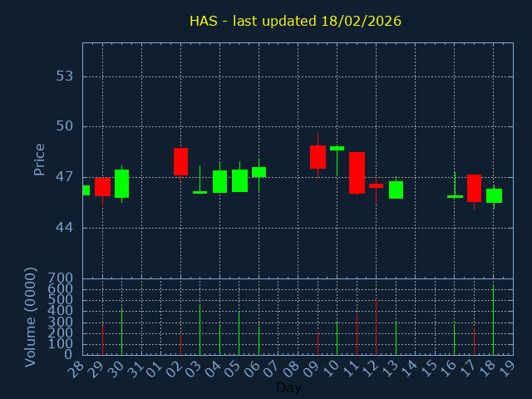Select the green candlestick for day 30
The image size is (532, 399).
click(x=122, y=184)
